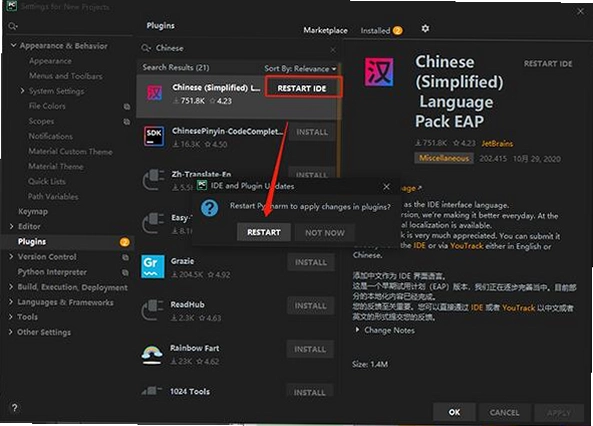Click the plugin search field containing Chinese
The width and height of the screenshot is (593, 426).
point(240,48)
